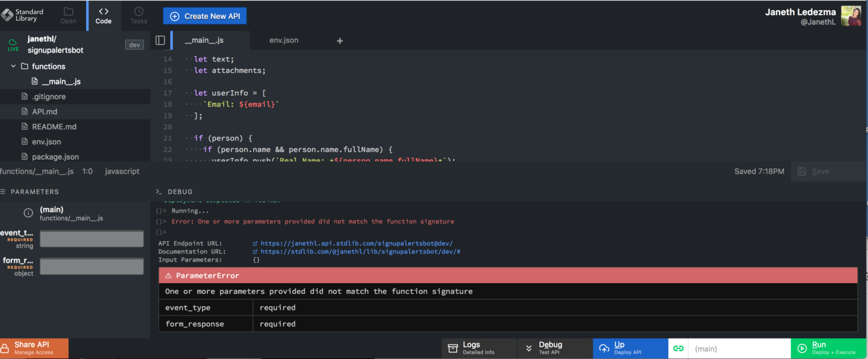
Task: Click the event_type parameter input field
Action: click(92, 239)
